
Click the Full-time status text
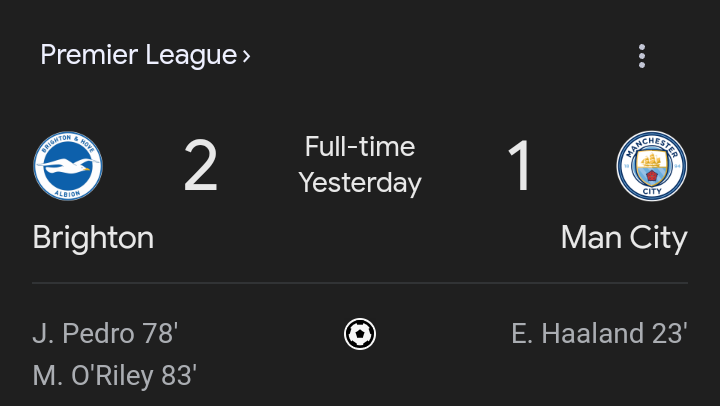pyautogui.click(x=360, y=147)
